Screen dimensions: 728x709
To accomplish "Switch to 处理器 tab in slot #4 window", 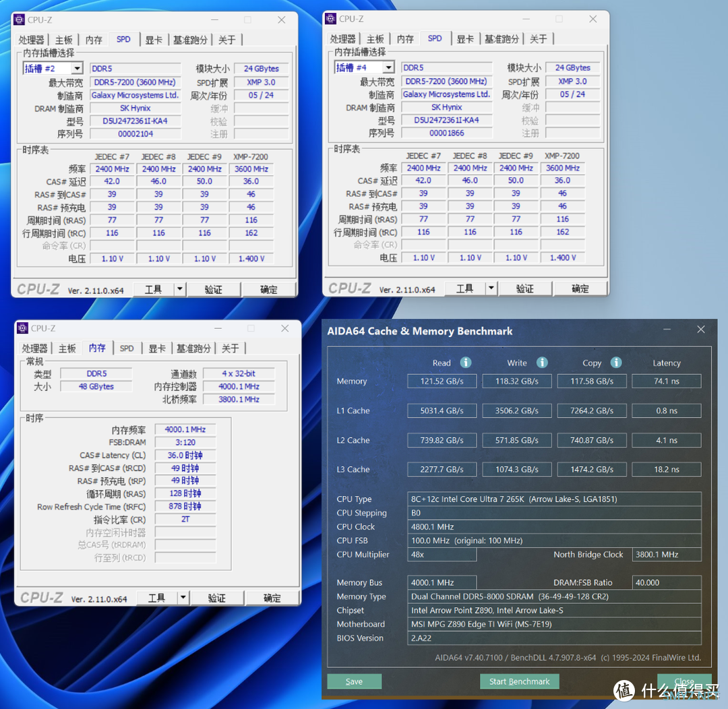I will (x=342, y=39).
